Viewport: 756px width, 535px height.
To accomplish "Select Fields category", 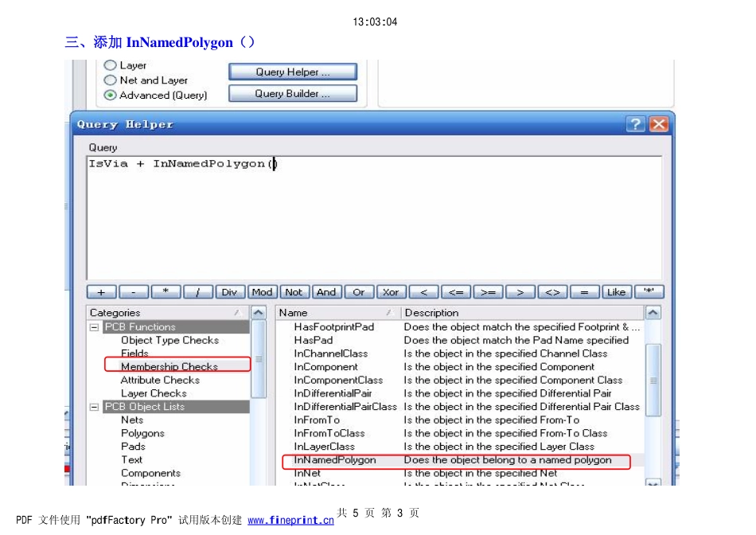I will [x=134, y=353].
